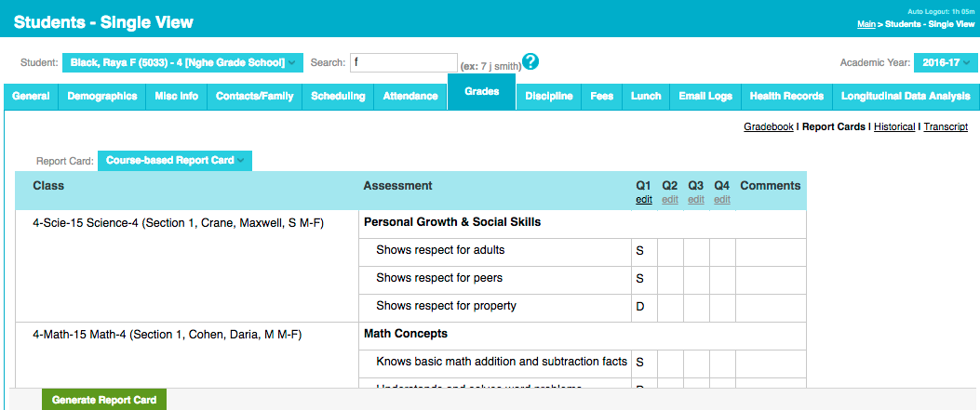
Task: Open the Scheduling tab
Action: point(338,97)
